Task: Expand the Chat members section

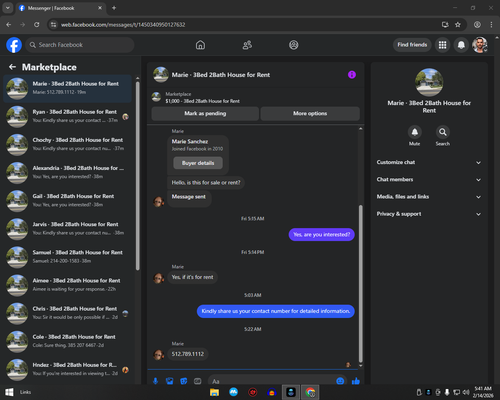Action: pos(429,179)
